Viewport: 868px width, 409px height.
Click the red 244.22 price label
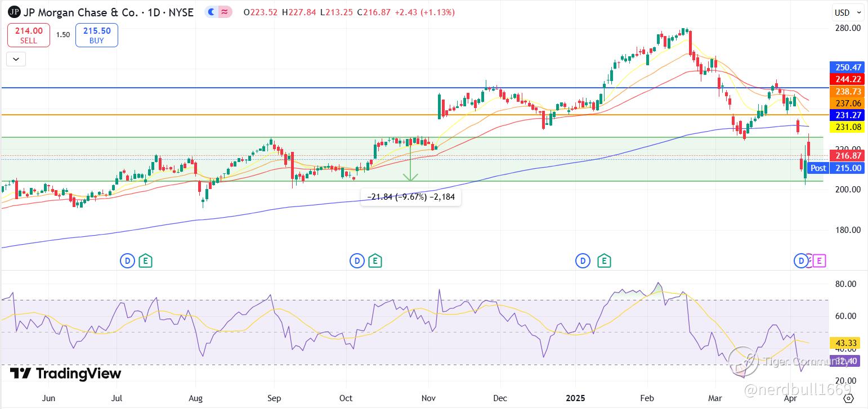[x=847, y=79]
